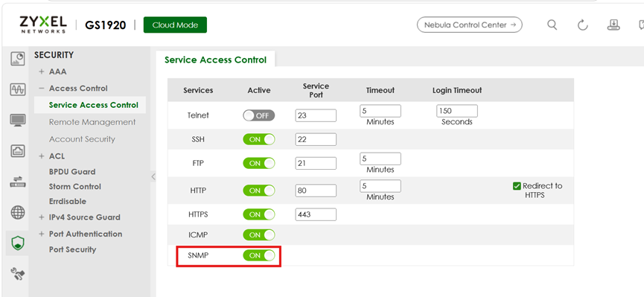Disable the SNMP toggle
Viewport: 644px width, 297px height.
click(x=259, y=255)
